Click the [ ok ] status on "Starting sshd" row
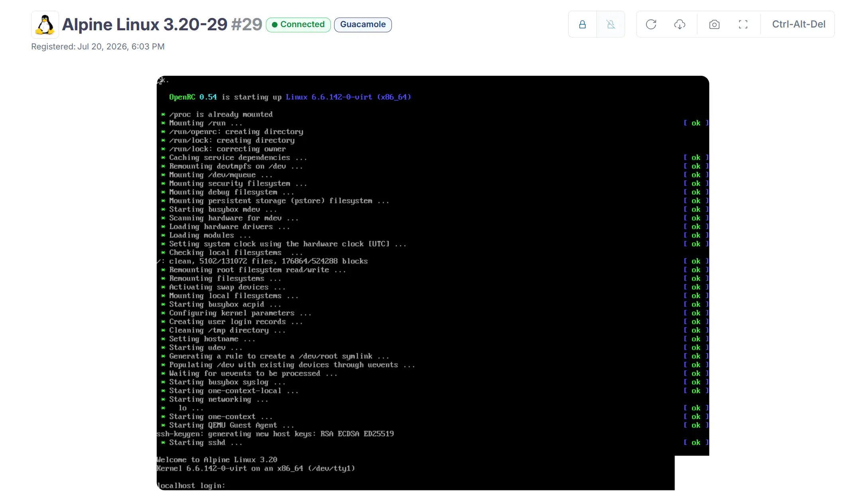 [696, 443]
